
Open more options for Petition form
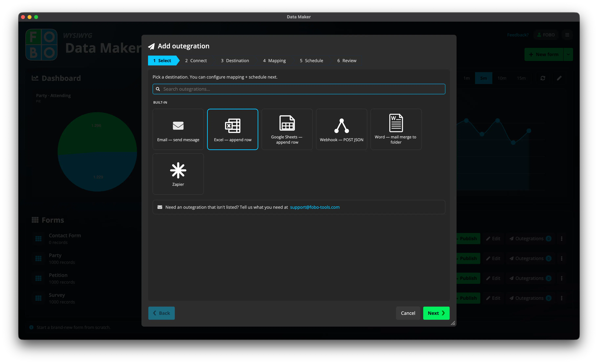[x=561, y=278]
